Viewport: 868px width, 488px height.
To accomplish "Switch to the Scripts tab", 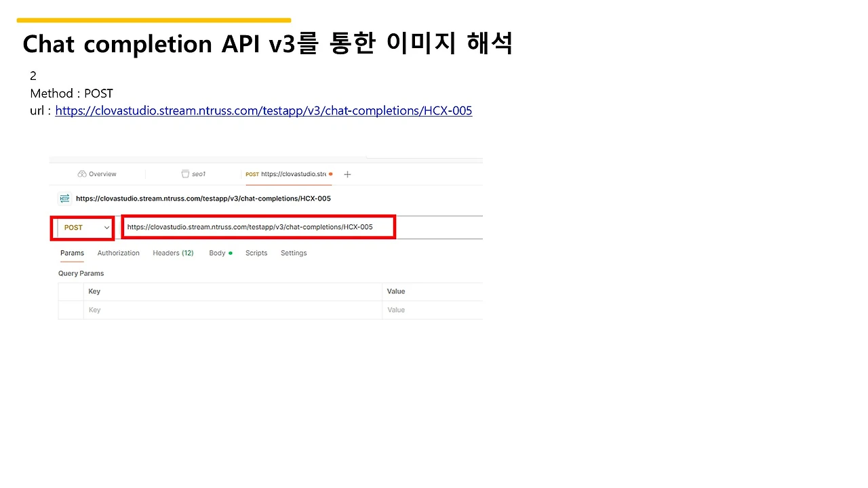I will (x=256, y=253).
